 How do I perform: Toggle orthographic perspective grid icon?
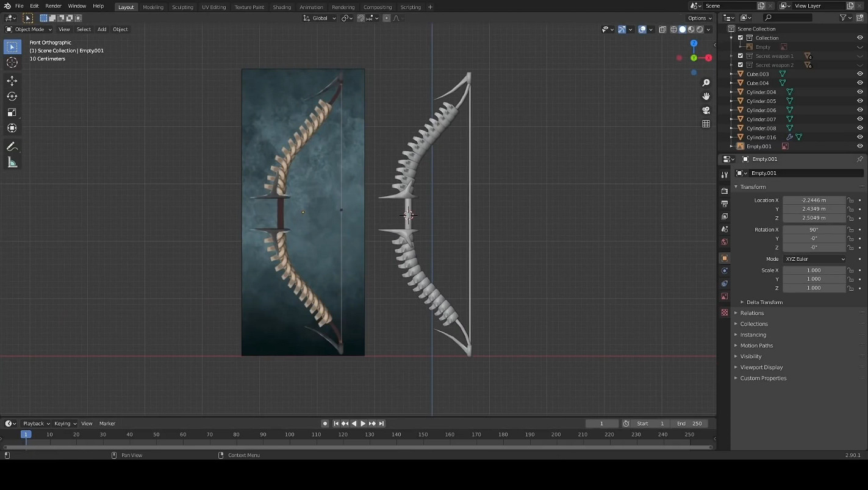click(706, 124)
